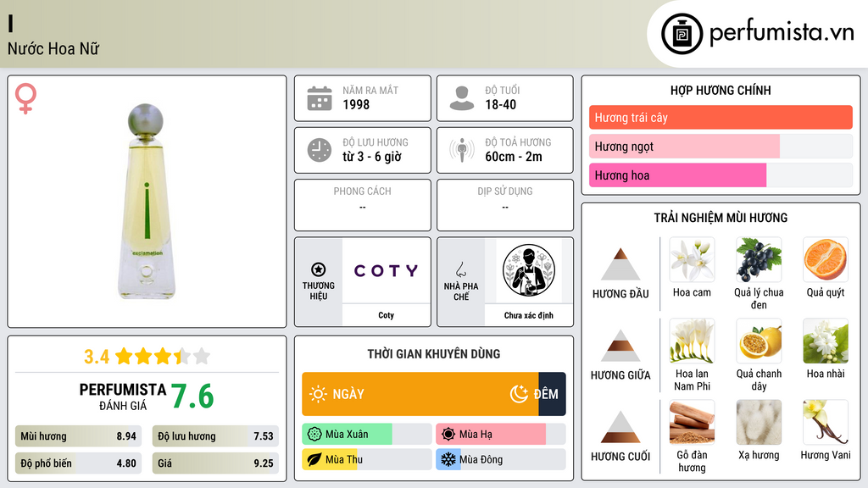Screen dimensions: 868x488
Task: Open the Coty brand logo
Action: pyautogui.click(x=387, y=270)
